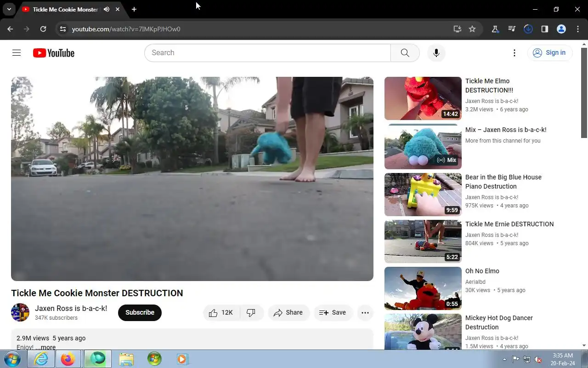Viewport: 588px width, 368px height.
Task: Click the video player to pause
Action: [192, 178]
